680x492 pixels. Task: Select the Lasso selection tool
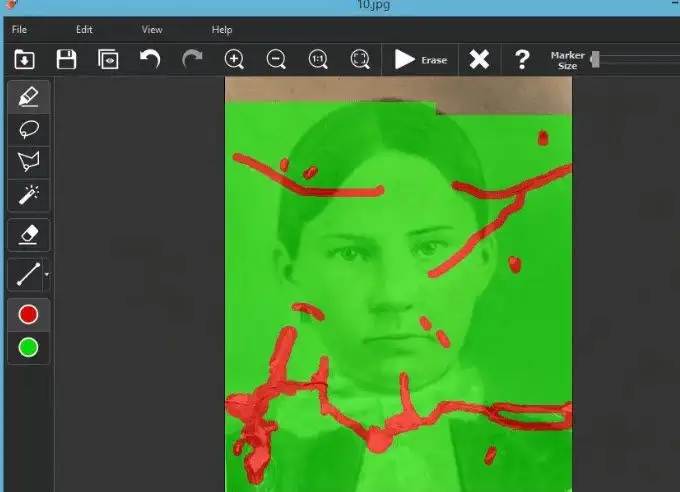point(29,129)
